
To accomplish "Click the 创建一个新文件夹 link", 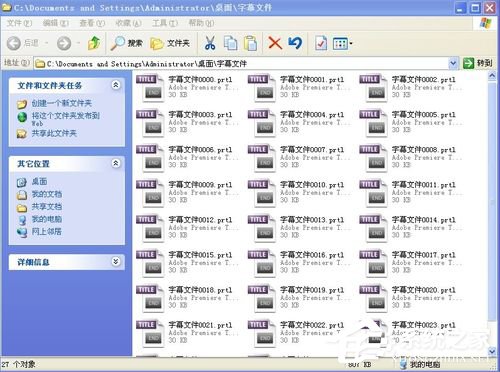I will click(61, 103).
